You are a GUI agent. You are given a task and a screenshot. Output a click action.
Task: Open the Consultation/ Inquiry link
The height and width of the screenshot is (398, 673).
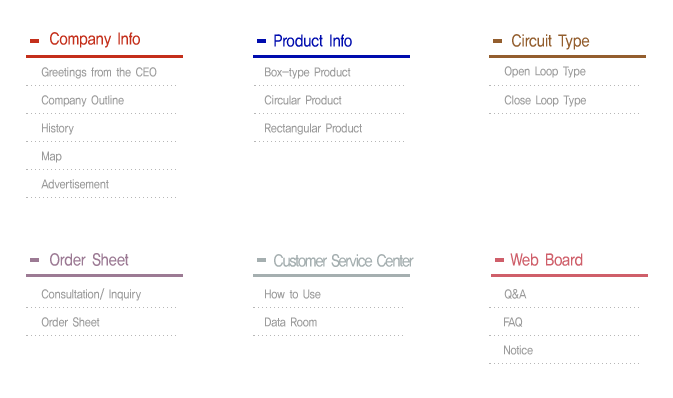point(91,294)
